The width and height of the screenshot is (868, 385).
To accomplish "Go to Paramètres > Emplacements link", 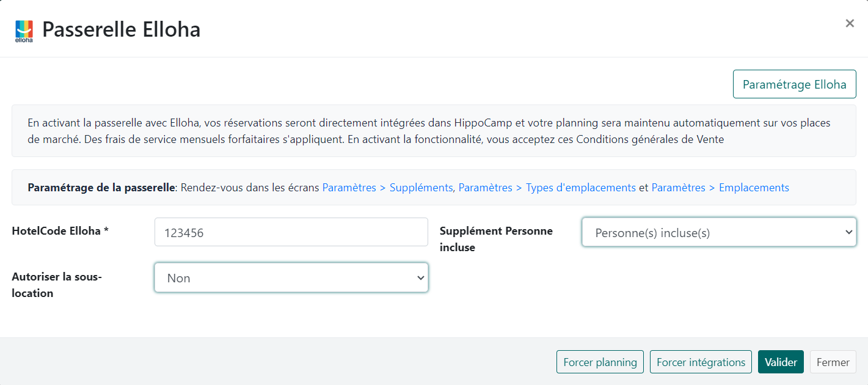I will 720,188.
